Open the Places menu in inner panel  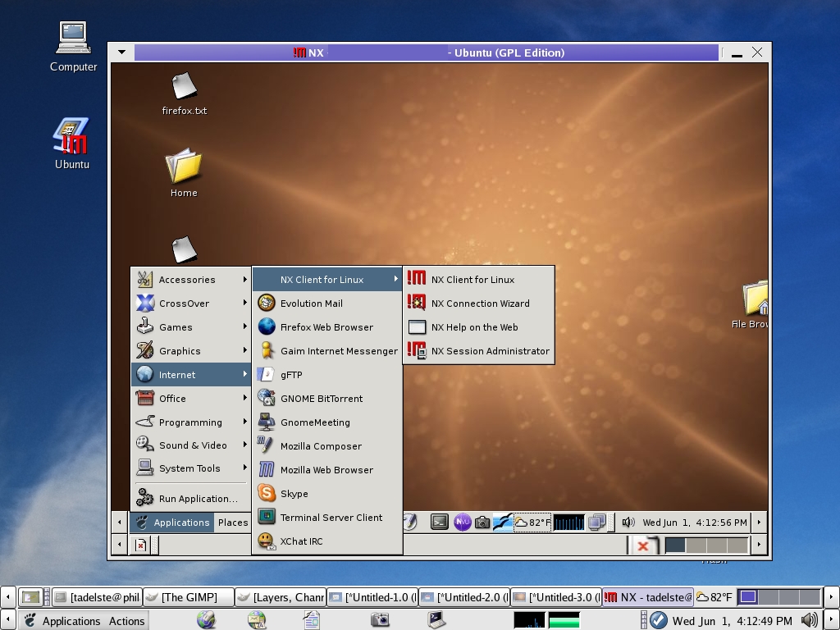[x=232, y=523]
